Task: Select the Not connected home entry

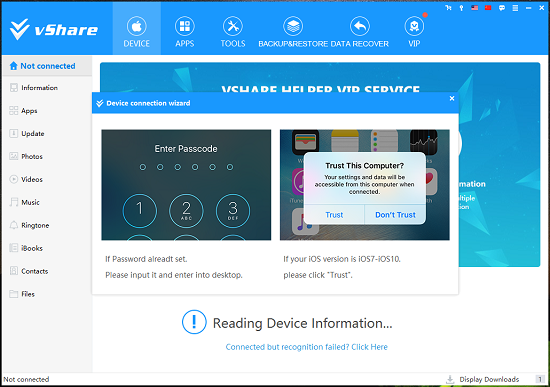Action: click(47, 66)
